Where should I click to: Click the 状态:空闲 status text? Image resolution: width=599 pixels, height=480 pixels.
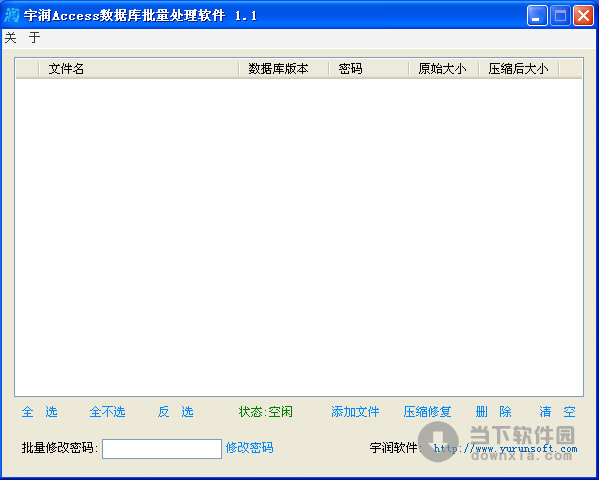pos(266,412)
